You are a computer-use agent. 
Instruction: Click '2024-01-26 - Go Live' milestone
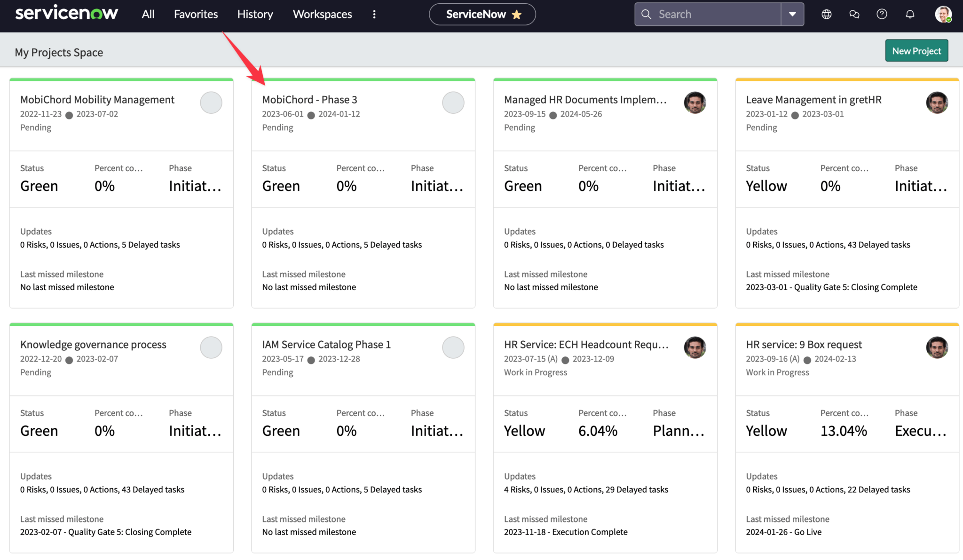point(783,532)
